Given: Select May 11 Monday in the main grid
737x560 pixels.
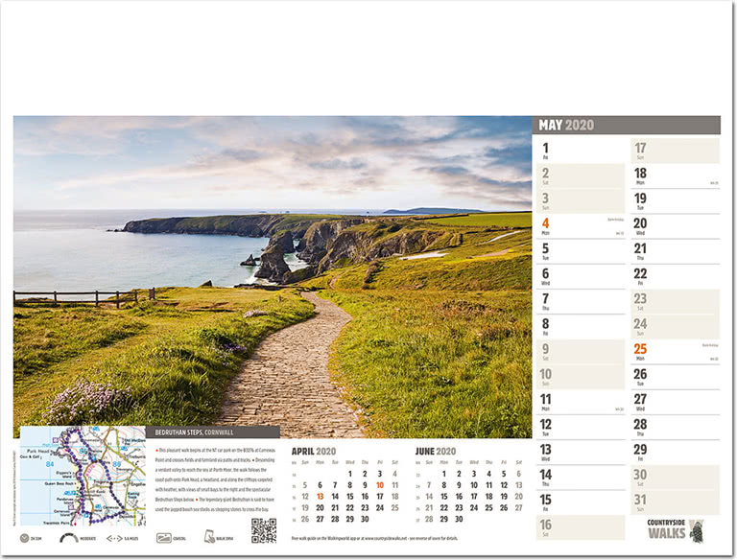Looking at the screenshot, I should [581, 402].
